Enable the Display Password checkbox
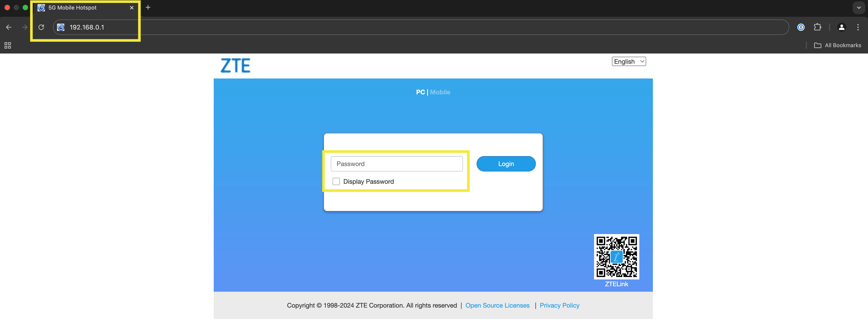Image resolution: width=868 pixels, height=328 pixels. [x=336, y=181]
